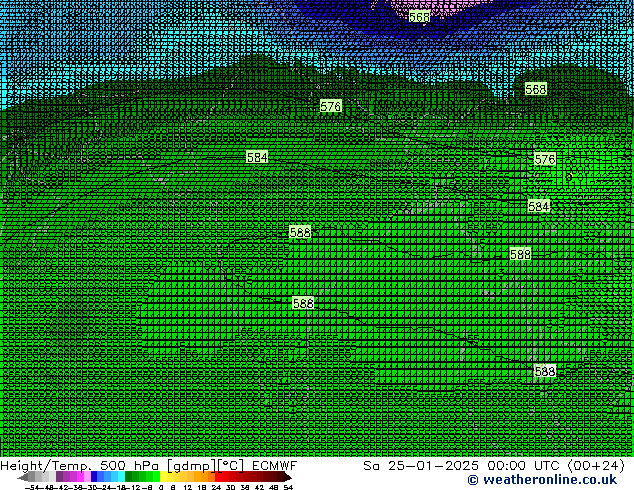The width and height of the screenshot is (634, 490).
Task: Open the weatheronline.co.uk copyright link
Action: point(542,480)
